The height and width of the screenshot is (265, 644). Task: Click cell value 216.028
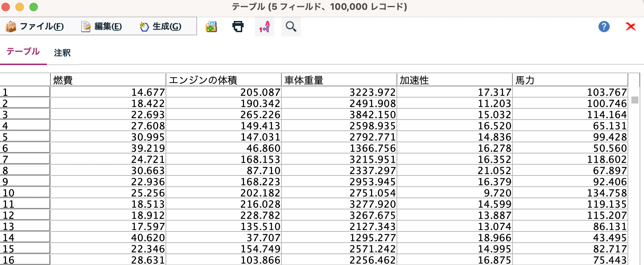tap(260, 204)
